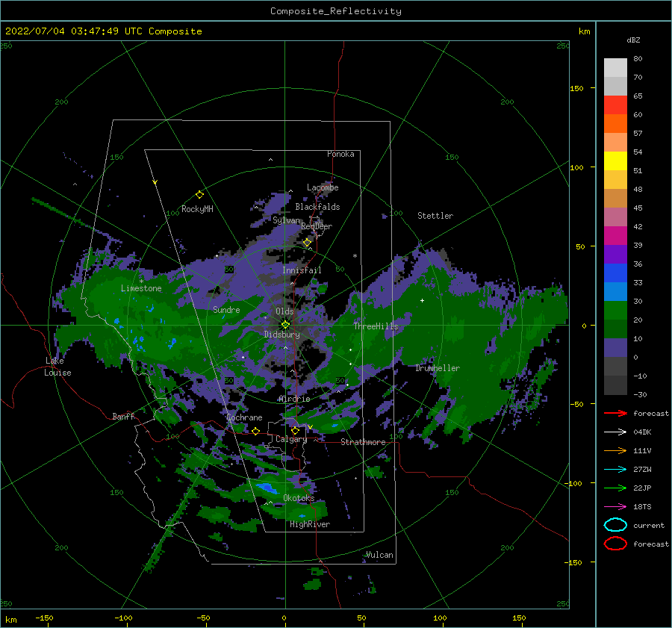Image resolution: width=672 pixels, height=628 pixels.
Task: Click the Ponoka city label
Action: pos(340,154)
